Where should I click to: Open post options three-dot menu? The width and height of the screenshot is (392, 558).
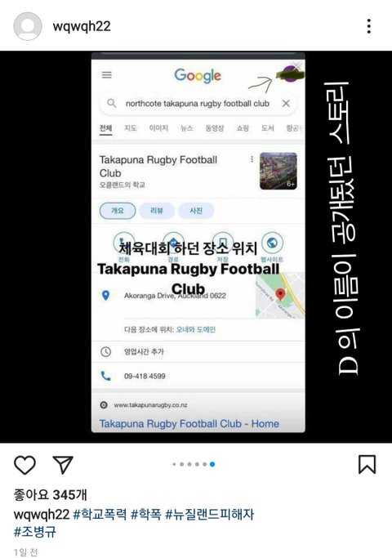[x=369, y=26]
